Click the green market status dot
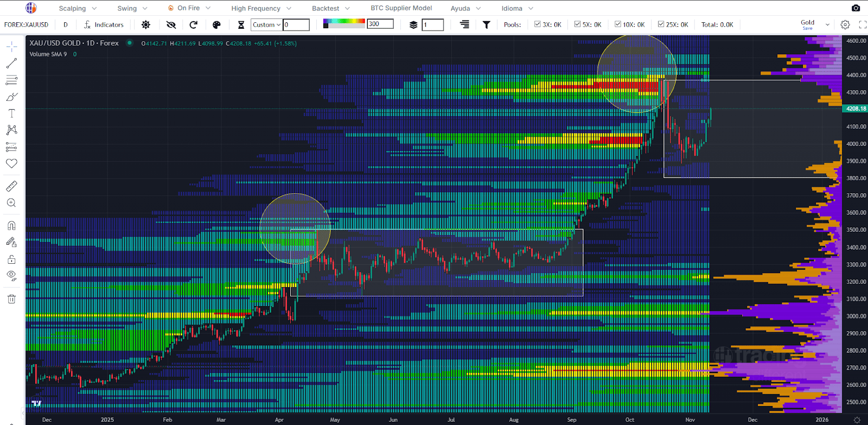The width and height of the screenshot is (868, 425). coord(130,43)
